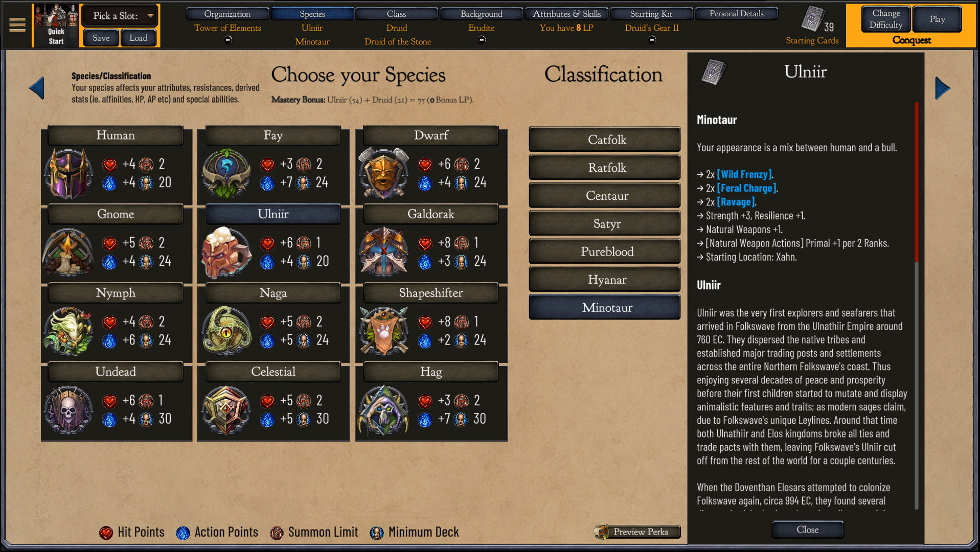Pick the Dwarf bearded mask emblem
The image size is (980, 552).
tap(384, 173)
